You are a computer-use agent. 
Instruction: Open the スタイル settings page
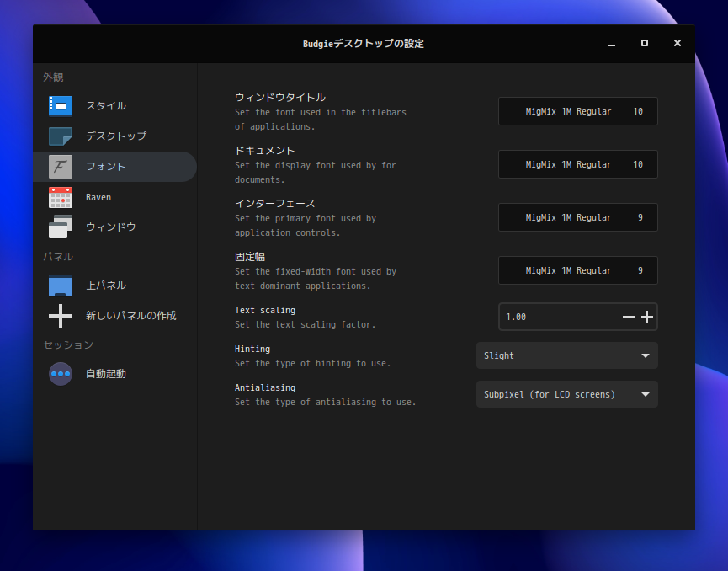click(x=114, y=106)
